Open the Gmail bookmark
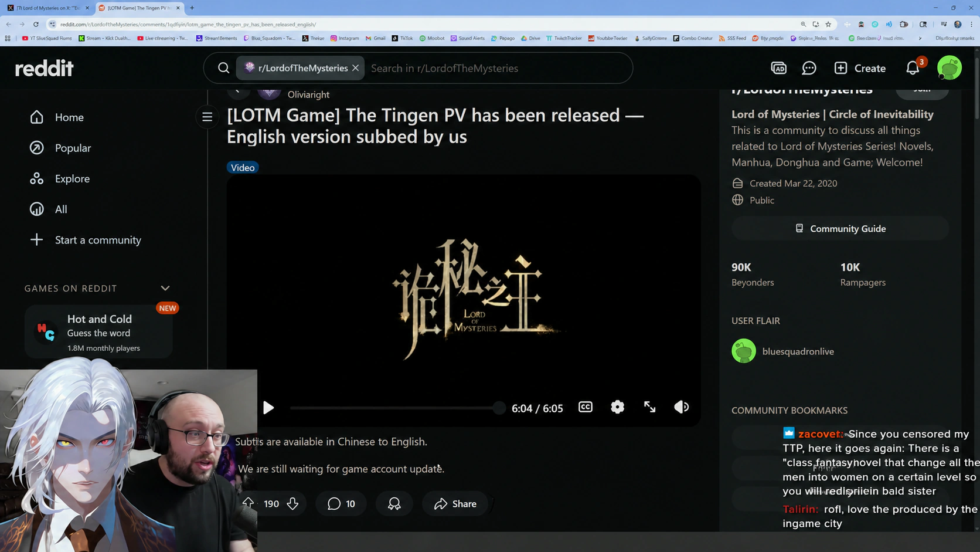This screenshot has width=980, height=552. point(375,38)
